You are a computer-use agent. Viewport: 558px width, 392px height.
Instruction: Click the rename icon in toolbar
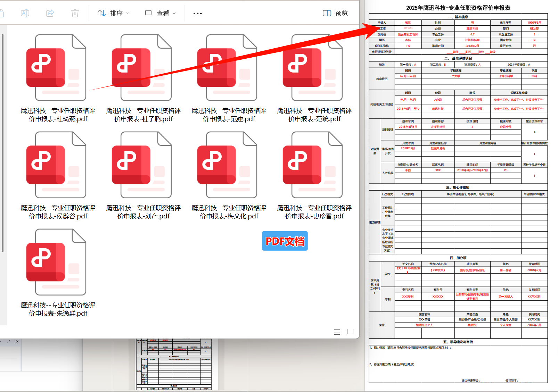25,13
